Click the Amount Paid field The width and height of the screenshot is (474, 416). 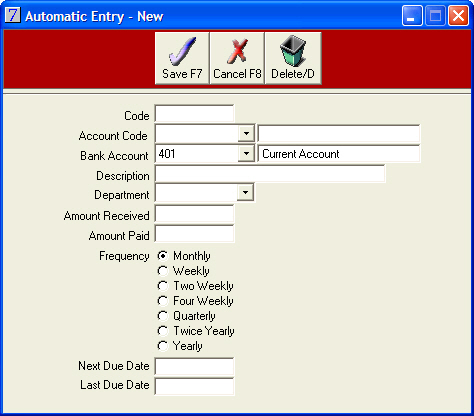[x=194, y=234]
